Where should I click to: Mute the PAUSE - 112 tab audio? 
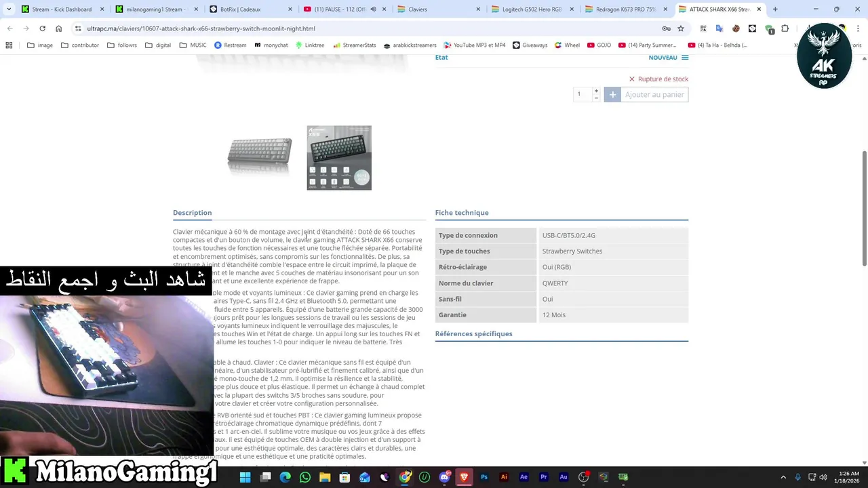(x=373, y=9)
